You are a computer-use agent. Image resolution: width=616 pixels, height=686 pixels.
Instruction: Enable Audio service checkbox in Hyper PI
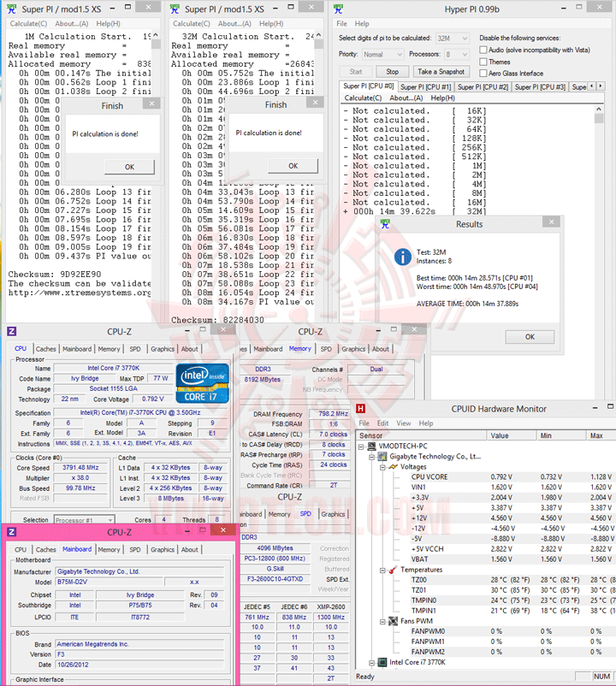(483, 50)
